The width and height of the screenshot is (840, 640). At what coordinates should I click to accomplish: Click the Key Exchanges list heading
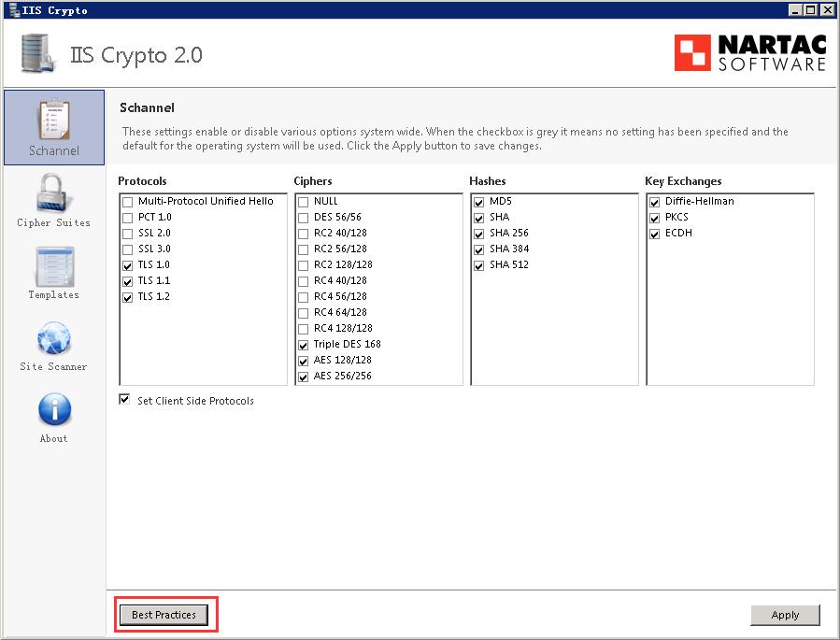pos(683,181)
